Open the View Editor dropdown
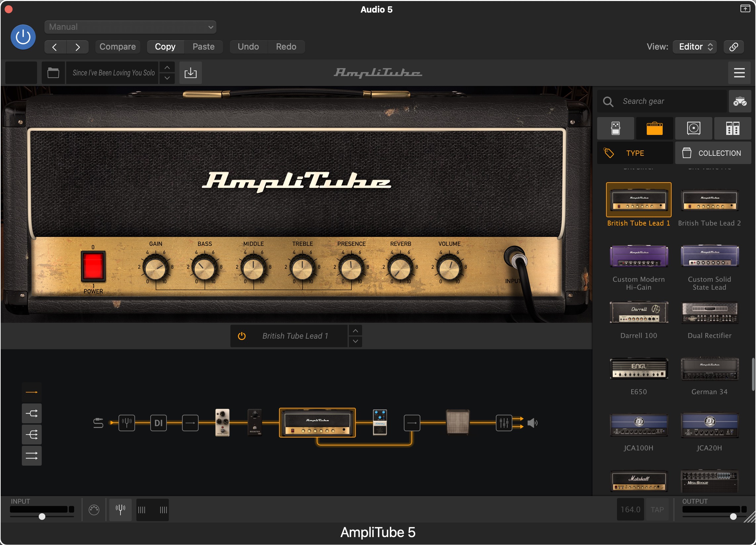The width and height of the screenshot is (756, 545). coord(695,47)
